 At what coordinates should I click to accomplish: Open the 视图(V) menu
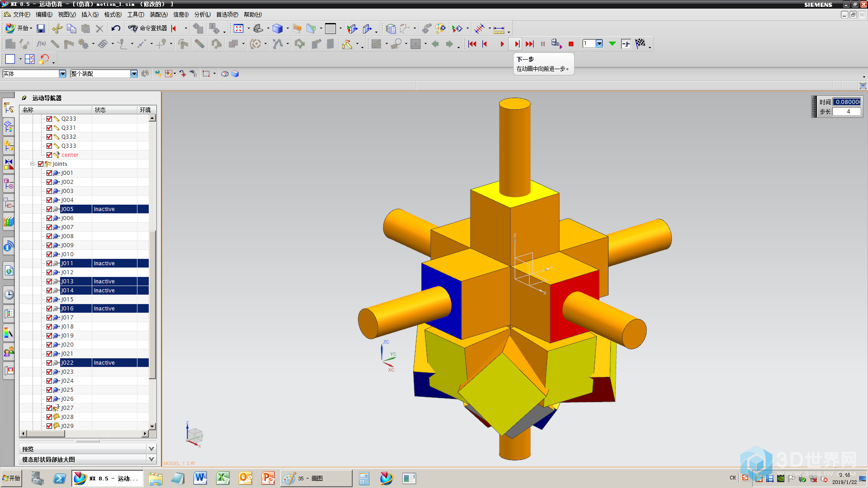[66, 14]
